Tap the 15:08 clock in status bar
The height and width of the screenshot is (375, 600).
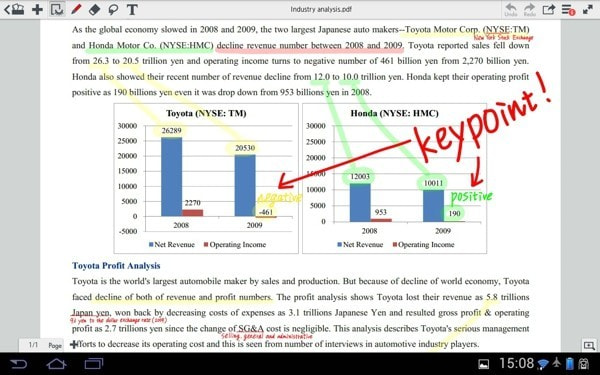coord(516,363)
